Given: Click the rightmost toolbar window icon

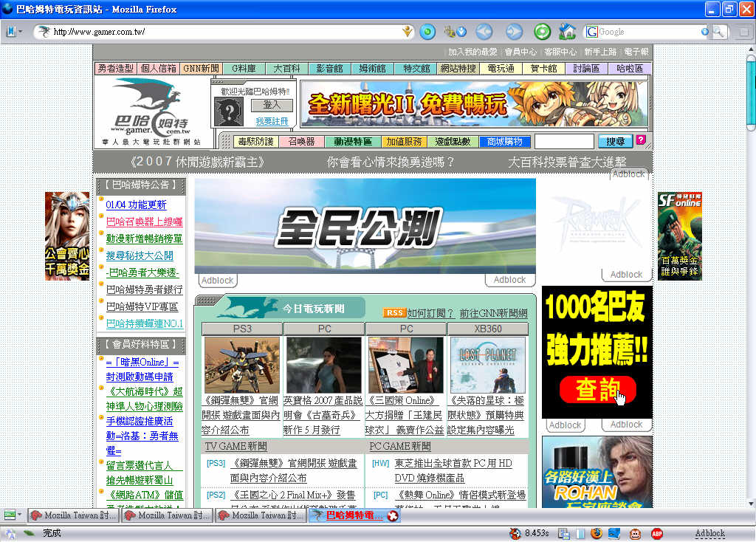Looking at the screenshot, I should click(744, 32).
